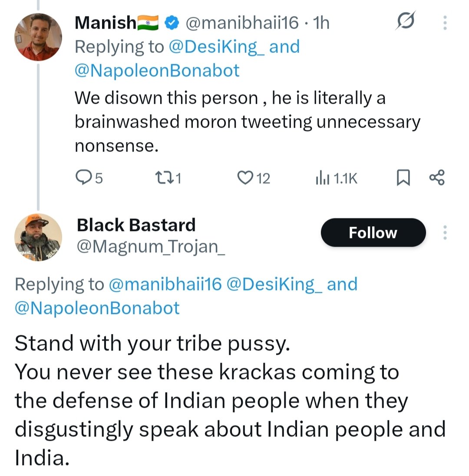Open more options beside the Follow button
The image size is (469, 476).
444,233
